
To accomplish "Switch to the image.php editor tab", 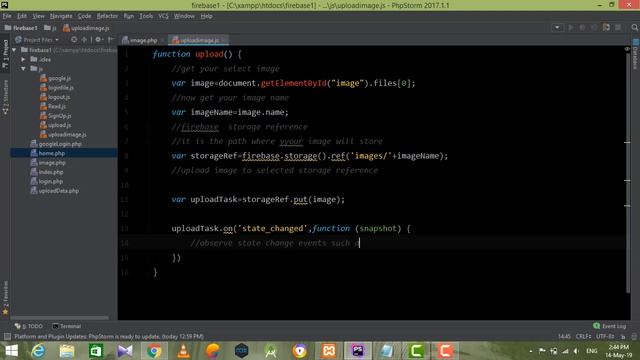I will 143,40.
